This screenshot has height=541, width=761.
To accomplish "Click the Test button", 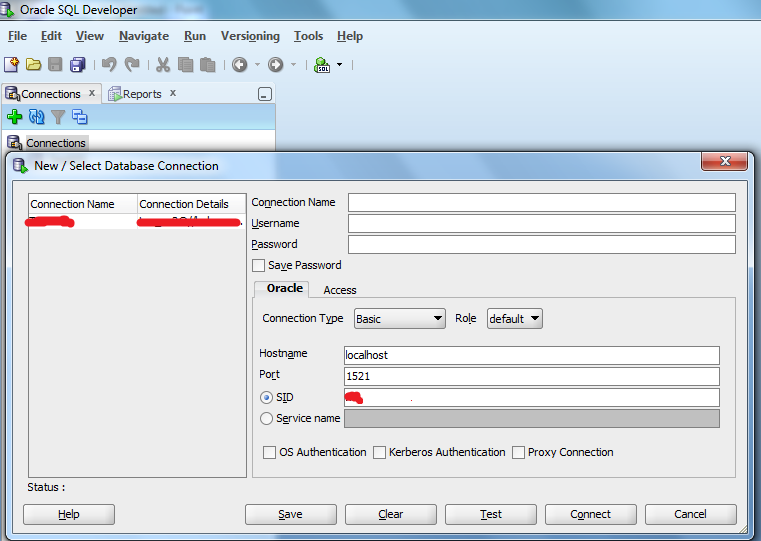I will pyautogui.click(x=491, y=514).
